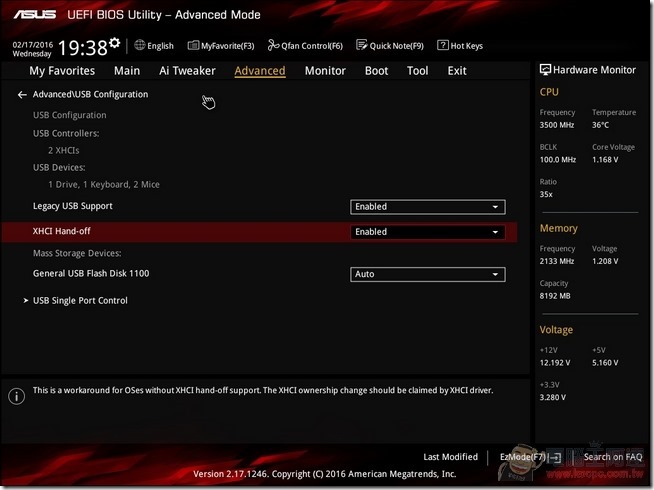
Task: Select the Advanced tab
Action: [x=260, y=71]
